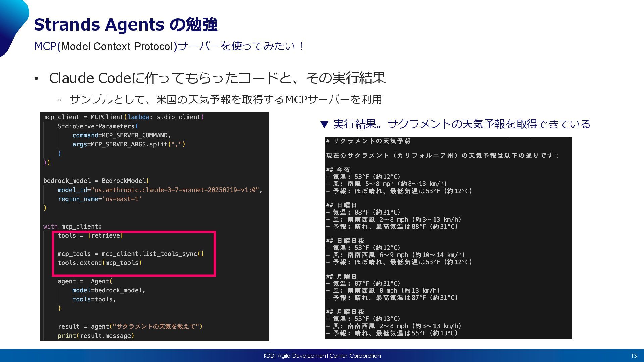Click the '## 日曜日' heading
Screen dimensions: 644x362
tap(341, 205)
